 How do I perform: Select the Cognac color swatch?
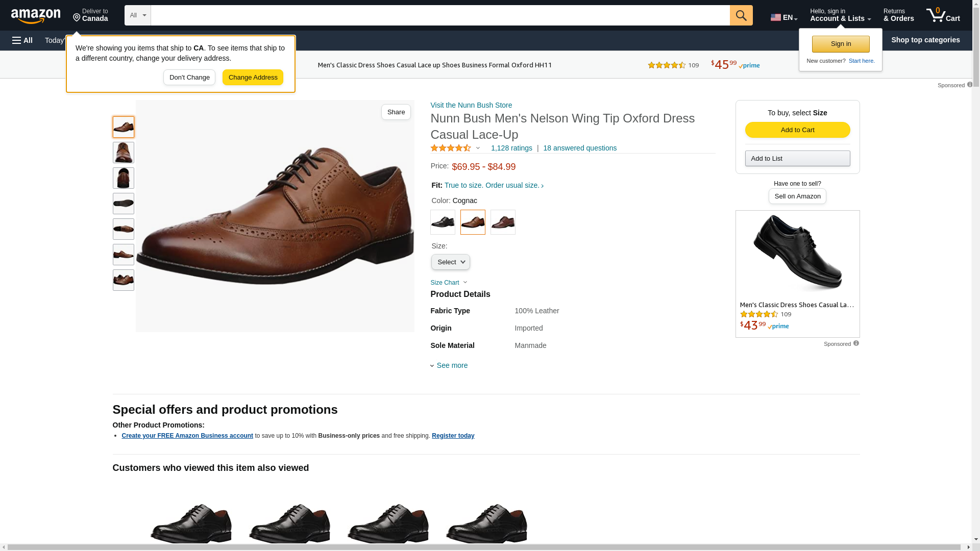(x=473, y=222)
